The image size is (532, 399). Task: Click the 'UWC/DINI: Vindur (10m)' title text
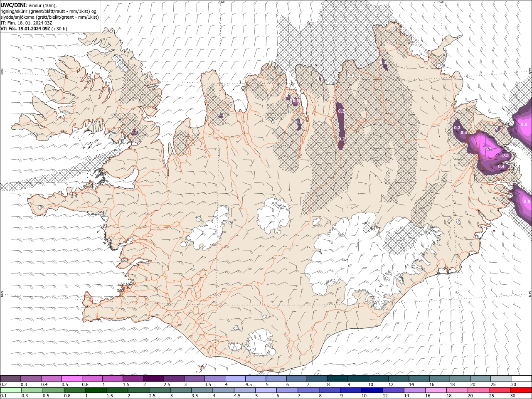click(x=29, y=5)
